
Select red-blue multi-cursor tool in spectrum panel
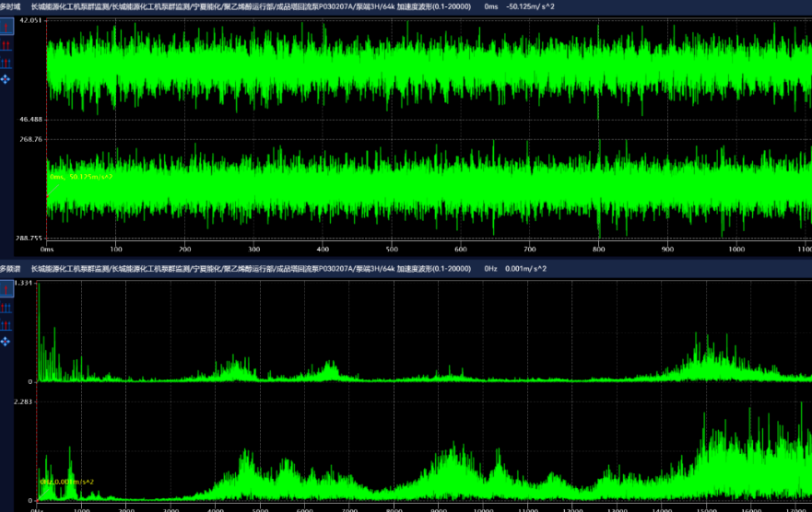tap(6, 324)
